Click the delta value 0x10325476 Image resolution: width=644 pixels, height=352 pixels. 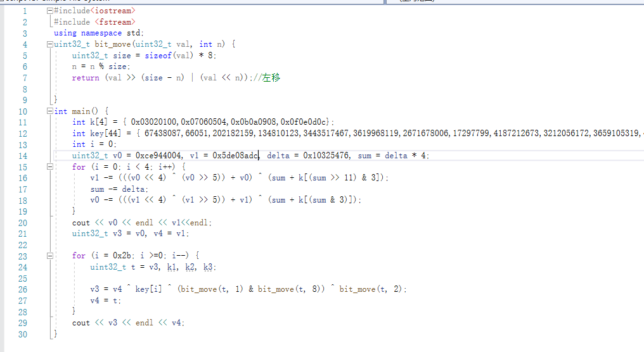click(326, 156)
